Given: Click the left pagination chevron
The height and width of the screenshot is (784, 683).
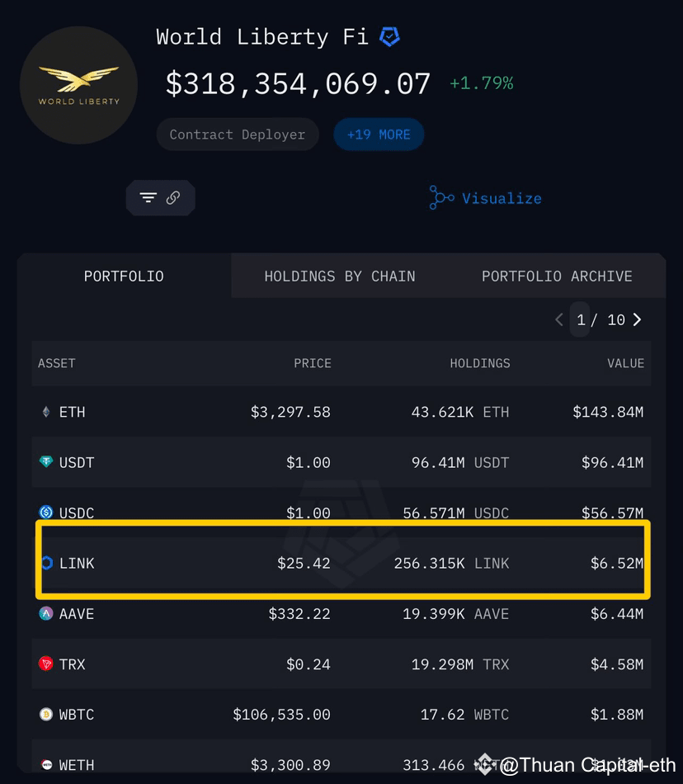Looking at the screenshot, I should (558, 319).
